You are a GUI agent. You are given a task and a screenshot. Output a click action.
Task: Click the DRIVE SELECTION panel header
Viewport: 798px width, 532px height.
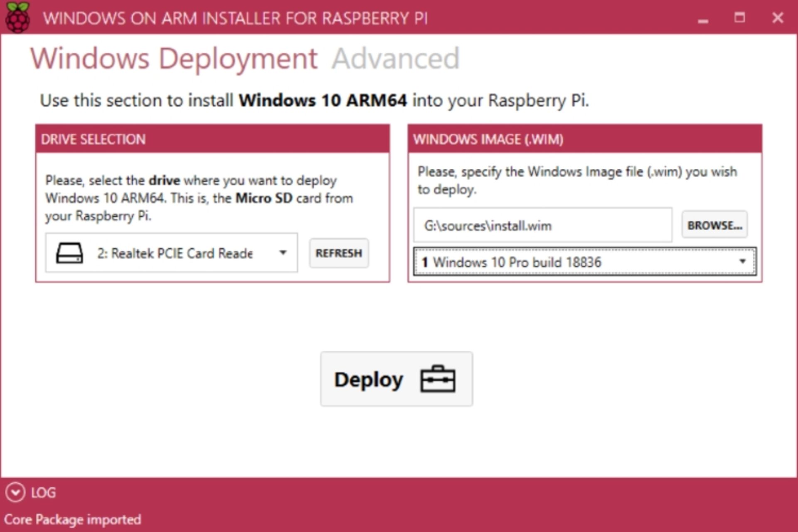click(212, 139)
